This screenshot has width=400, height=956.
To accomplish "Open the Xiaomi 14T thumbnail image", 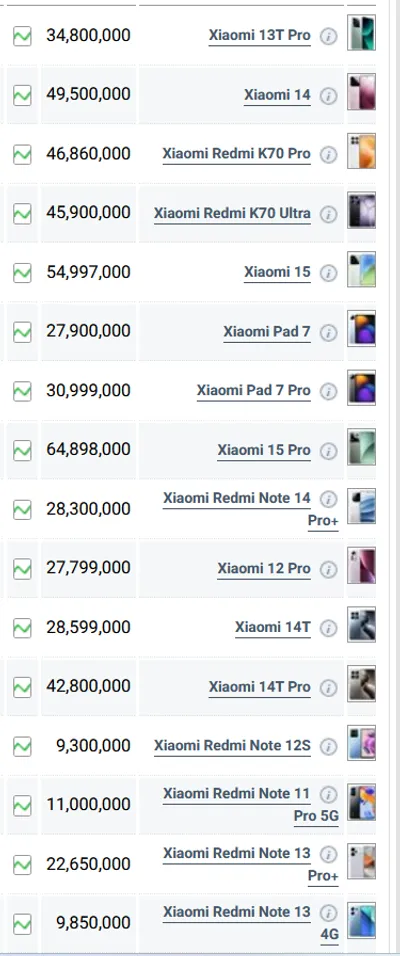I will pyautogui.click(x=362, y=624).
